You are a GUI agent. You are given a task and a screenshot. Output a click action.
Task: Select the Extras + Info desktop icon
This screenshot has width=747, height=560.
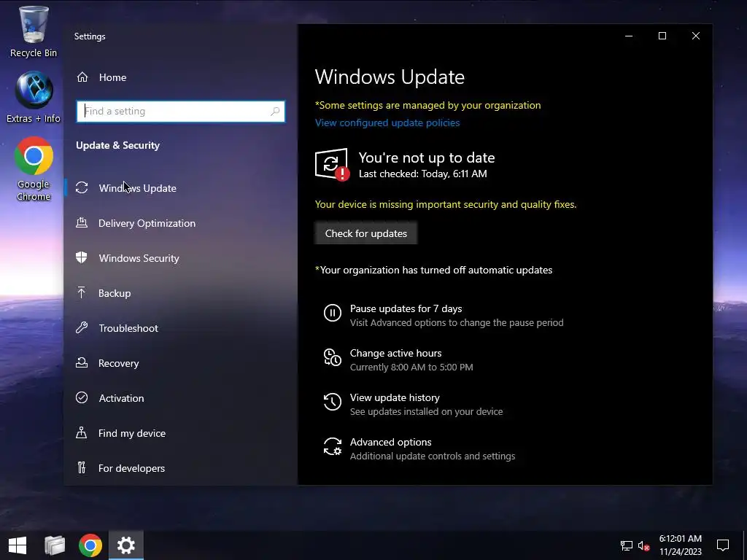point(34,97)
